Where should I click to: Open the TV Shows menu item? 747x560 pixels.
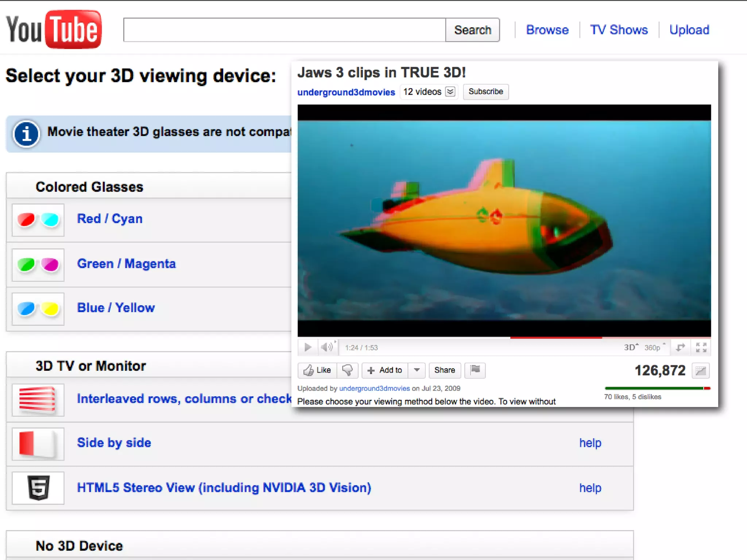(x=619, y=30)
